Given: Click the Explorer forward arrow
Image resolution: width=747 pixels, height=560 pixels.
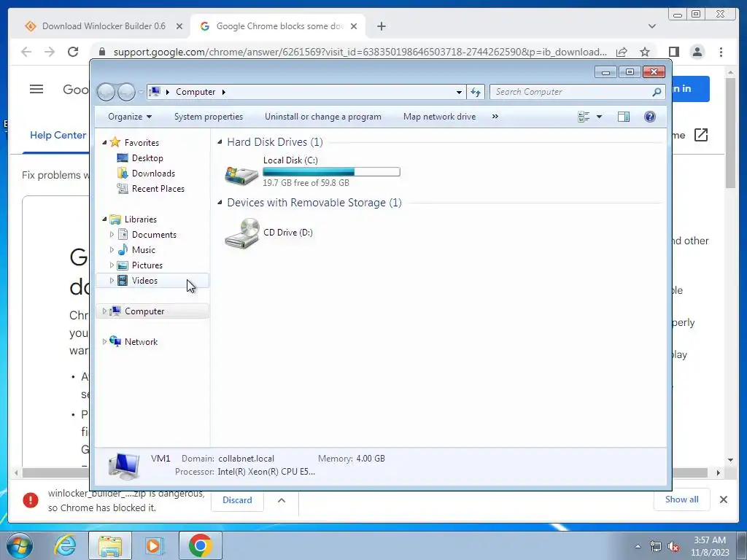Looking at the screenshot, I should click(126, 92).
